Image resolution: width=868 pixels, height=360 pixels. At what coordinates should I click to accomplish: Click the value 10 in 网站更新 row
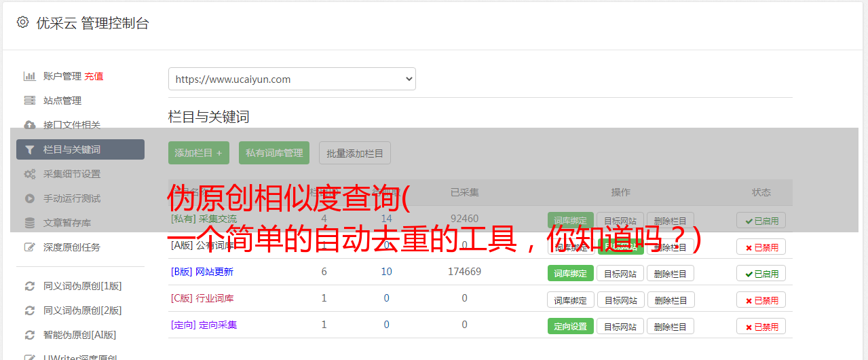coord(386,272)
